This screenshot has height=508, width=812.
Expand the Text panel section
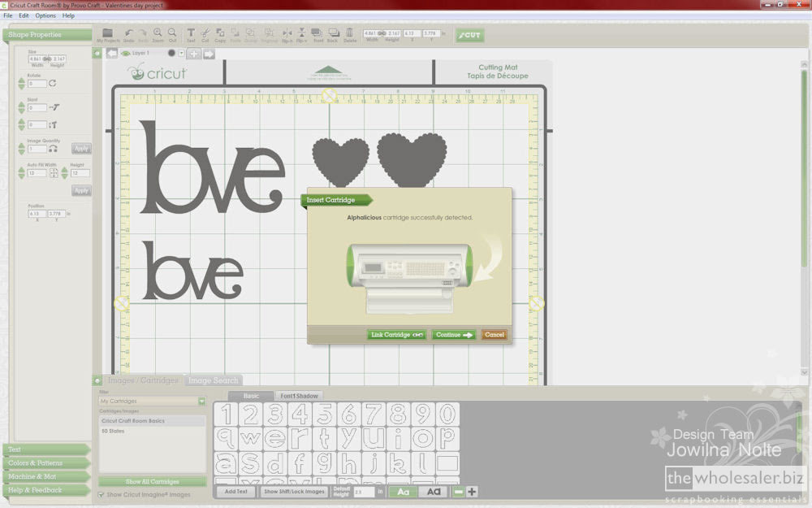click(46, 449)
